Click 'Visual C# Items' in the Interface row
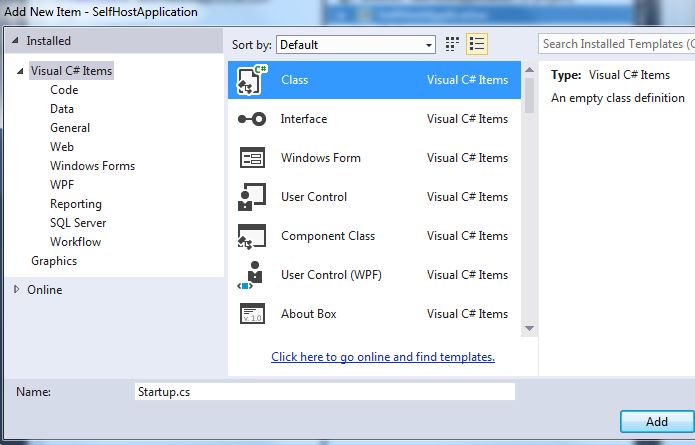Screen dimensions: 695x445 (468, 119)
